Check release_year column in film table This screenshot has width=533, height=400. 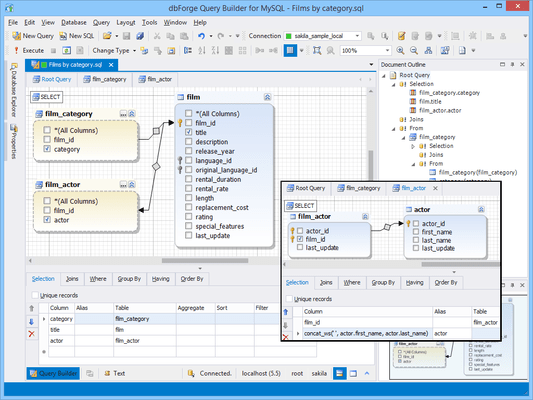point(189,151)
